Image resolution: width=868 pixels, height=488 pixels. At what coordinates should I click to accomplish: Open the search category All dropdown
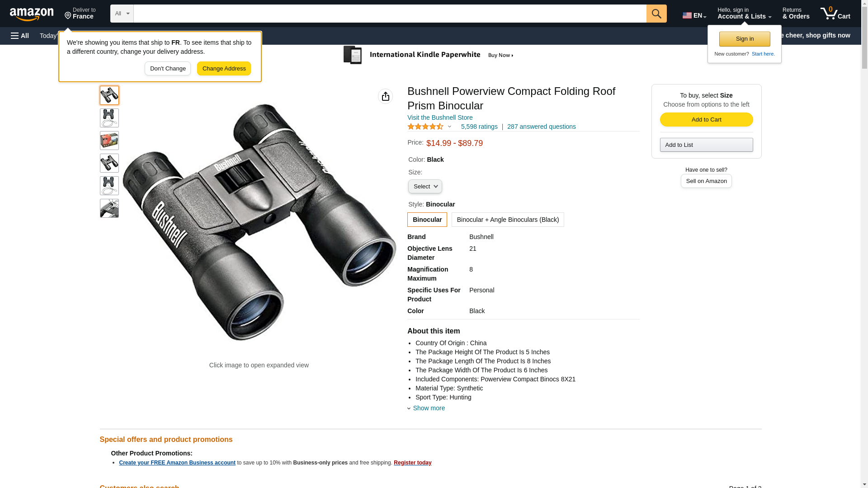pyautogui.click(x=122, y=14)
